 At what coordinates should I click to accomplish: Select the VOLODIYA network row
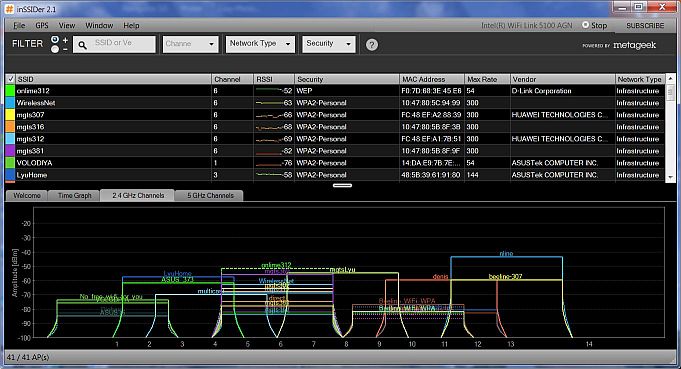(335, 163)
